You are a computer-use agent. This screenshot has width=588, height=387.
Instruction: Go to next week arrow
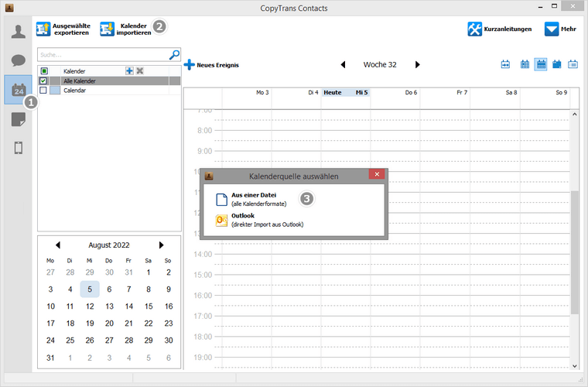tap(417, 64)
